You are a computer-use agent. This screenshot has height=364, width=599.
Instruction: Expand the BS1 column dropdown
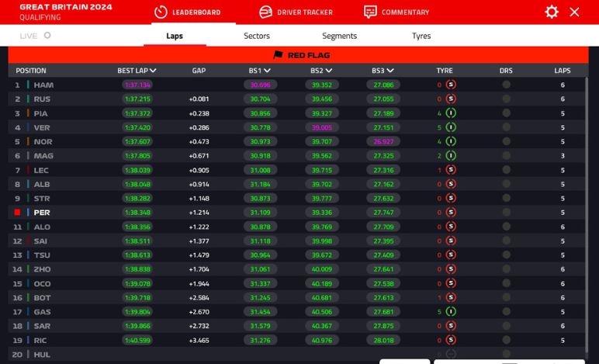tap(266, 71)
